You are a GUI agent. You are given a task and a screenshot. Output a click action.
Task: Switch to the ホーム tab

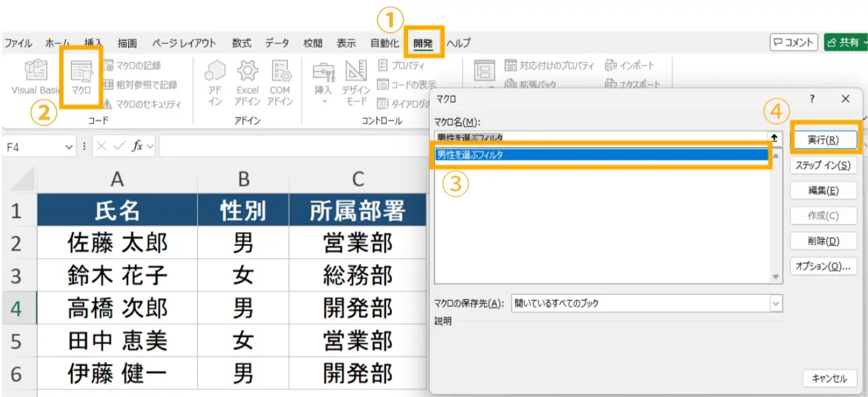58,43
